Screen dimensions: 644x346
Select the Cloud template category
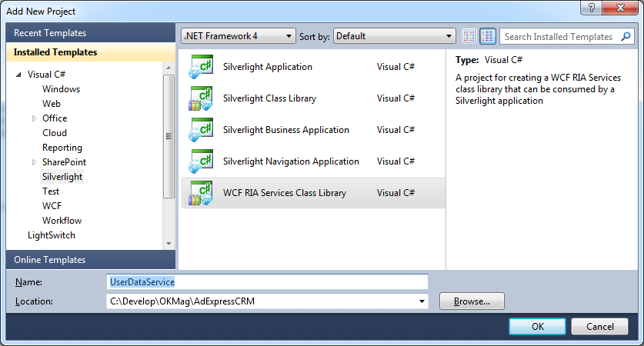[x=54, y=133]
